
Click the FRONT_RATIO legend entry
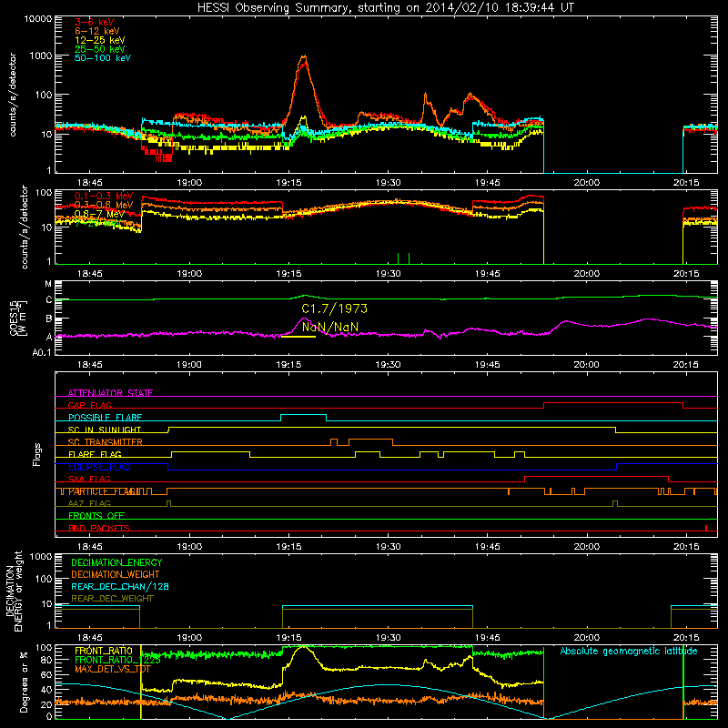coord(104,651)
